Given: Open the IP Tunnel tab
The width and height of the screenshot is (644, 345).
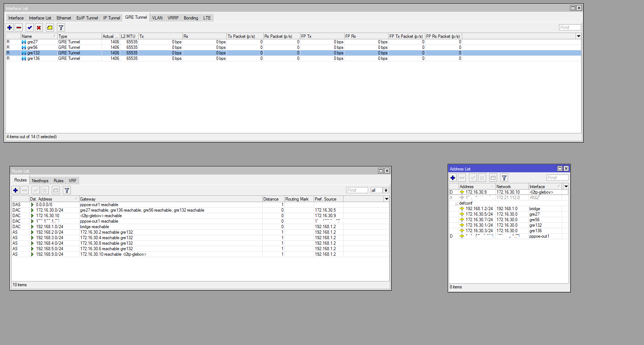Looking at the screenshot, I should tap(111, 18).
